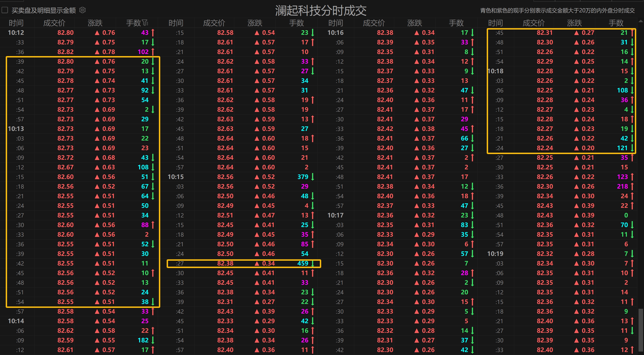This screenshot has height=355, width=644.
Task: Click the price 82.24 cell
Action: (545, 148)
